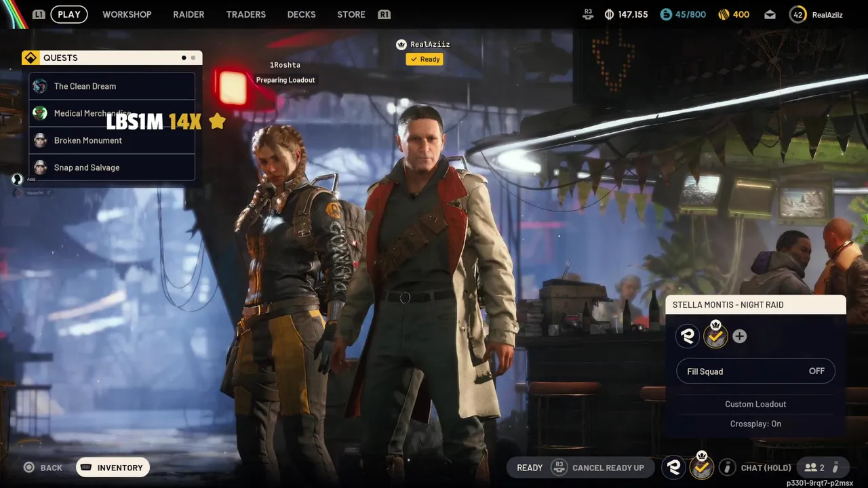868x488 pixels.
Task: Click the yellow Quests diamond icon
Action: point(30,58)
